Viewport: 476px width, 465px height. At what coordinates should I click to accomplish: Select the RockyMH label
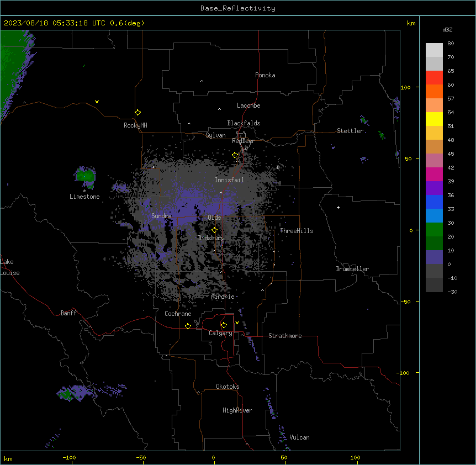point(135,125)
